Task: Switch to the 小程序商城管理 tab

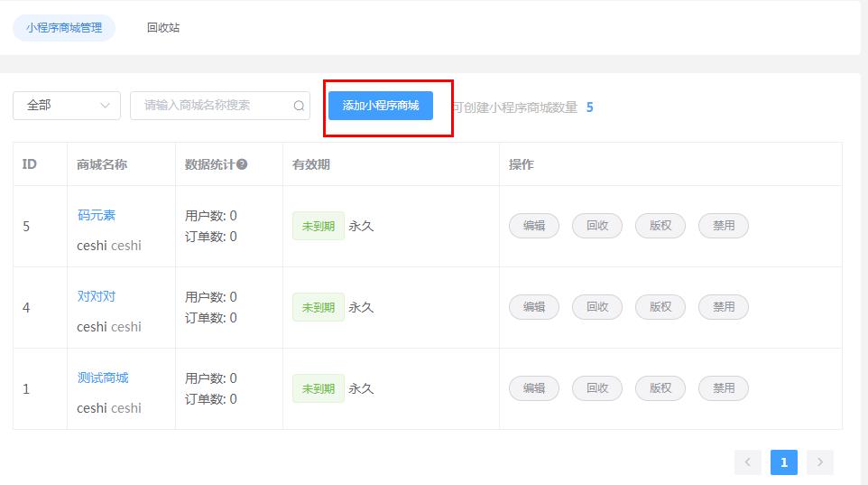Action: click(x=64, y=28)
